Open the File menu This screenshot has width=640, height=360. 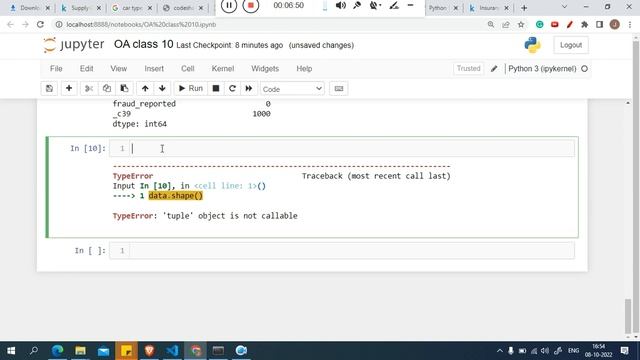click(x=56, y=69)
